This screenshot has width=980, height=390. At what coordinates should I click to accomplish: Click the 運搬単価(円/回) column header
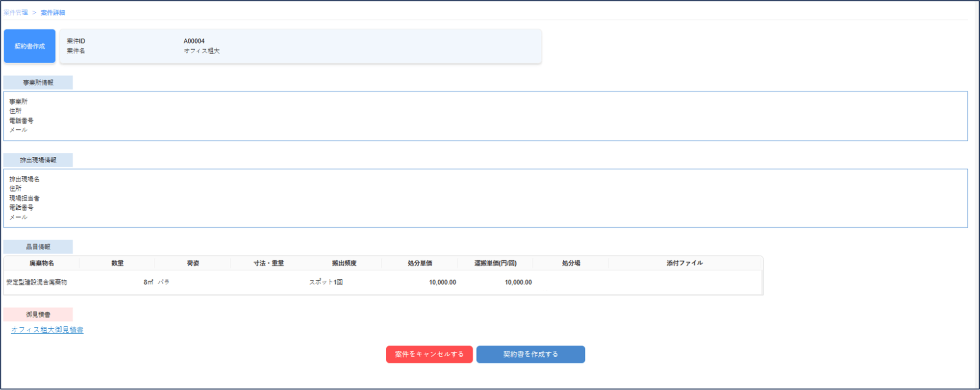pos(495,263)
